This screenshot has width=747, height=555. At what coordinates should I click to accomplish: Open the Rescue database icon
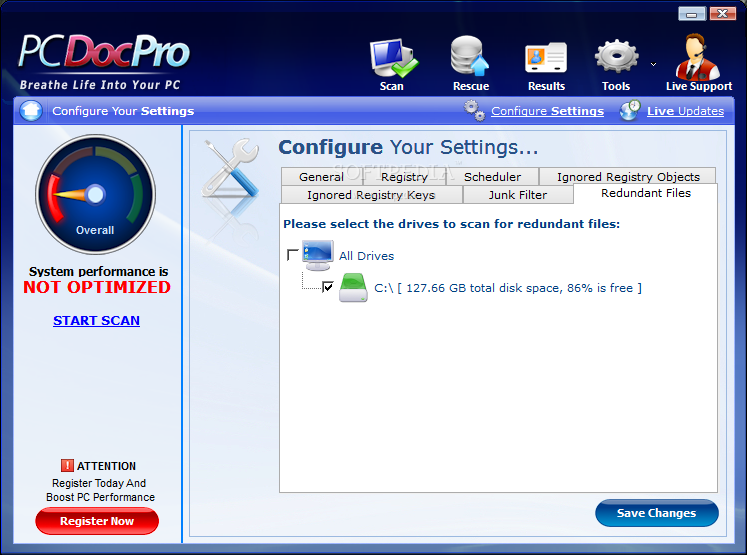(x=470, y=56)
